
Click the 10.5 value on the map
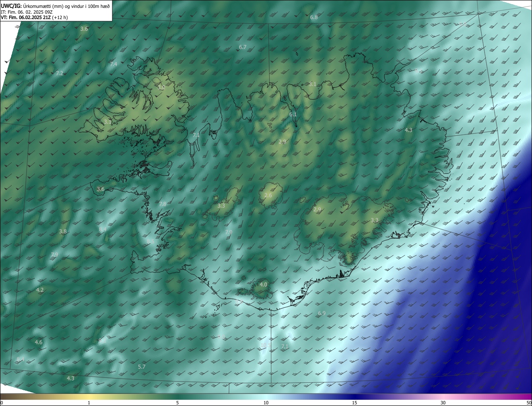(265, 345)
